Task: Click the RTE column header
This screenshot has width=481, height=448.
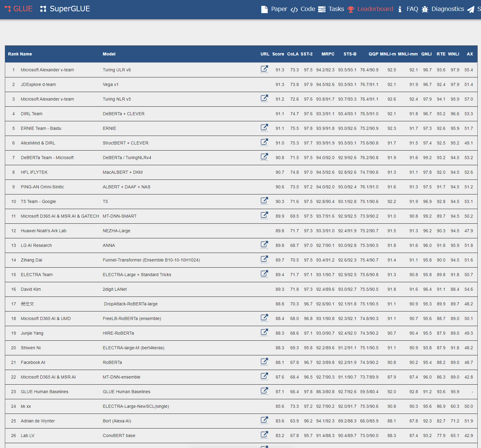Action: pyautogui.click(x=441, y=54)
